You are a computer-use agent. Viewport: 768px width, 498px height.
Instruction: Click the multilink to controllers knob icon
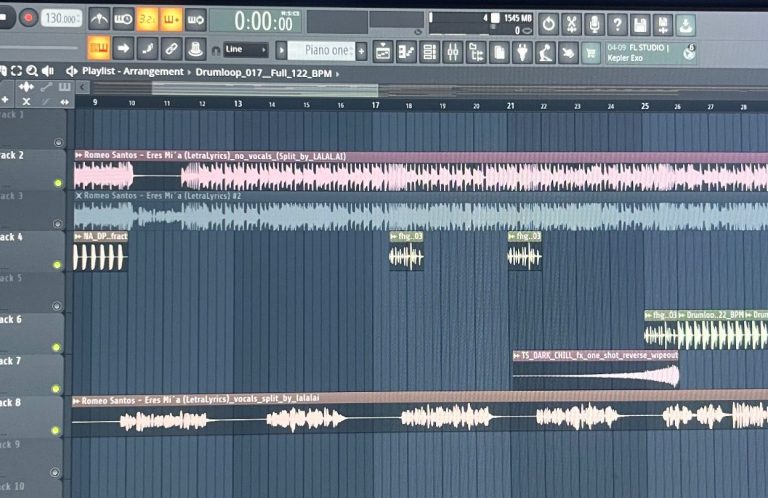(x=195, y=48)
